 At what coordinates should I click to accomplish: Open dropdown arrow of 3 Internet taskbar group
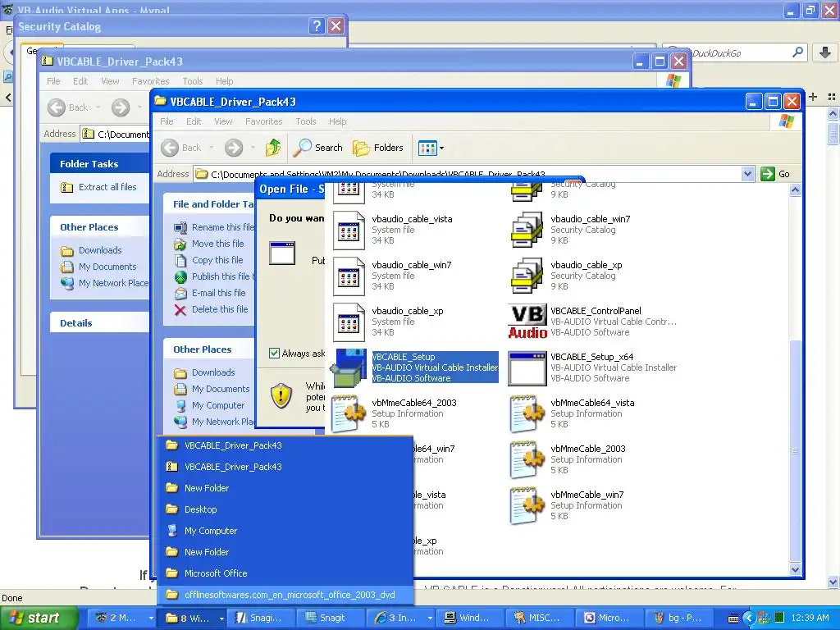[430, 619]
